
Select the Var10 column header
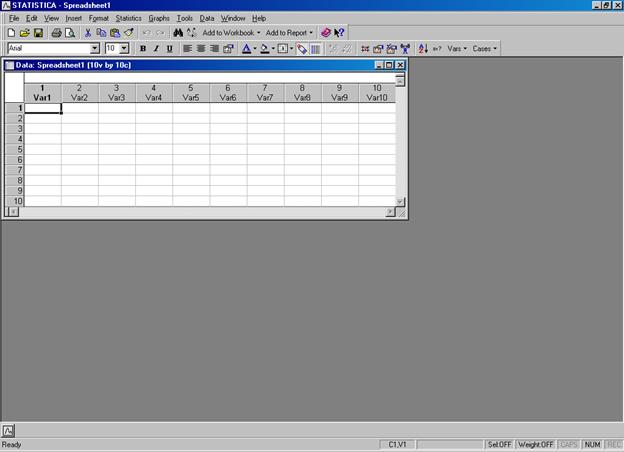click(x=377, y=93)
